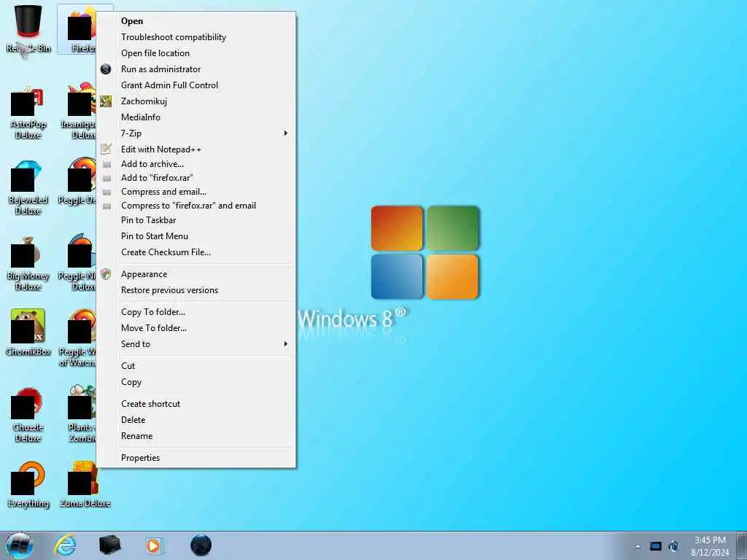Select the AstroPop Deluxe desktop icon
The height and width of the screenshot is (560, 747).
tap(28, 112)
